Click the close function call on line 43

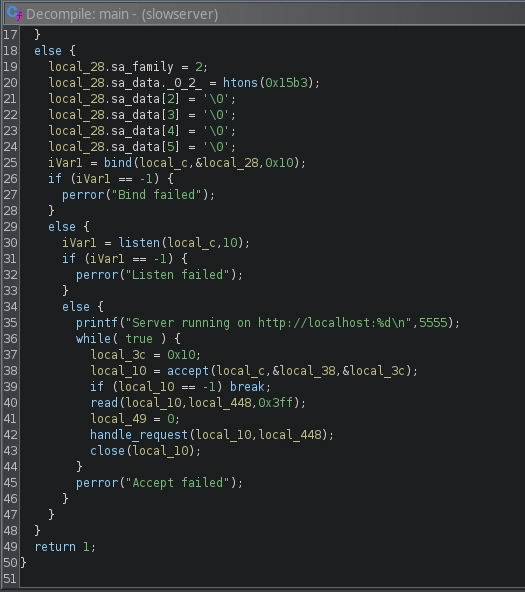tap(107, 451)
